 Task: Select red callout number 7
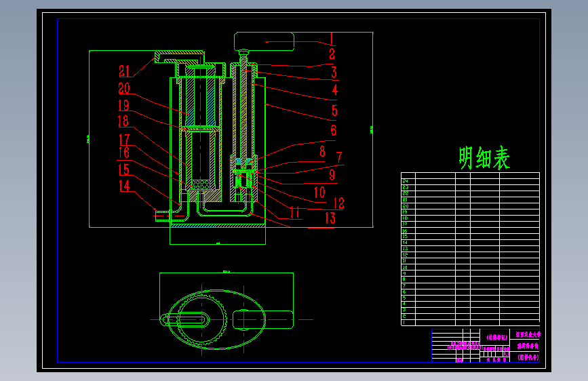339,157
